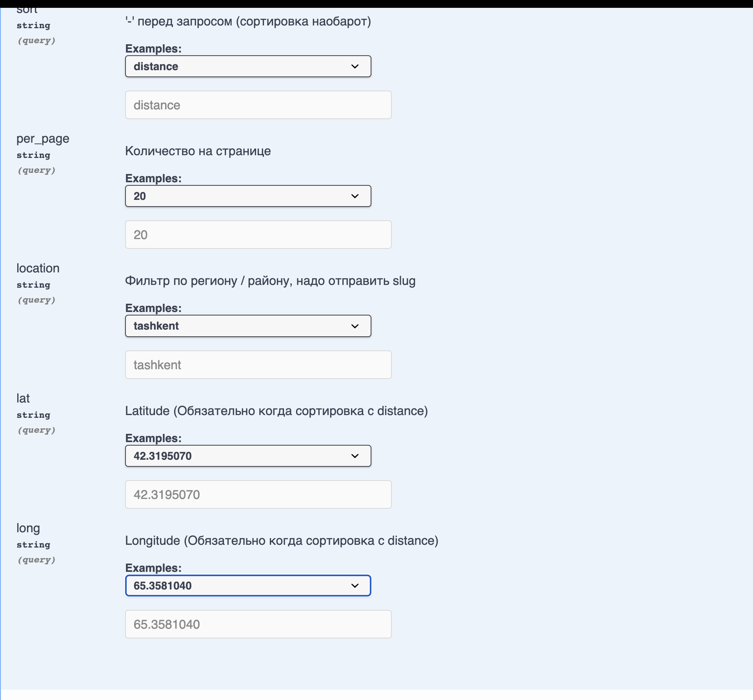Click the chevron arrow of the 42.3195070 dropdown
Viewport: 753px width, 700px height.
(355, 456)
